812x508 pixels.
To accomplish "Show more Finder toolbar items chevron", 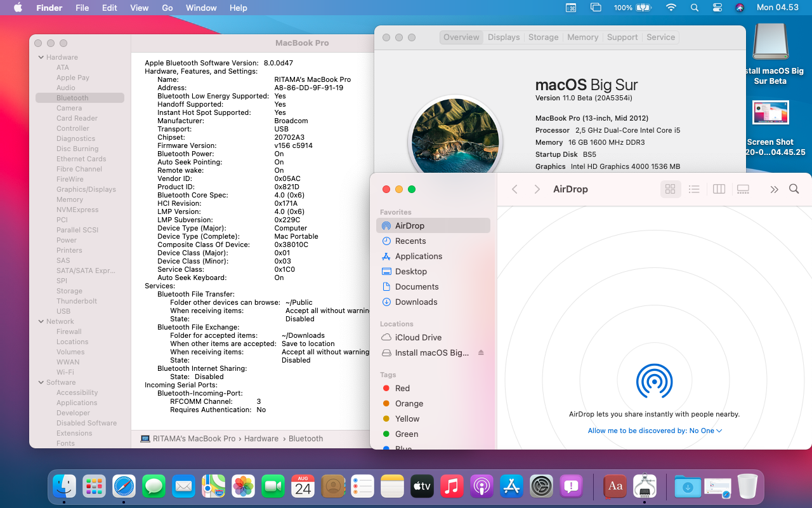I will click(774, 189).
